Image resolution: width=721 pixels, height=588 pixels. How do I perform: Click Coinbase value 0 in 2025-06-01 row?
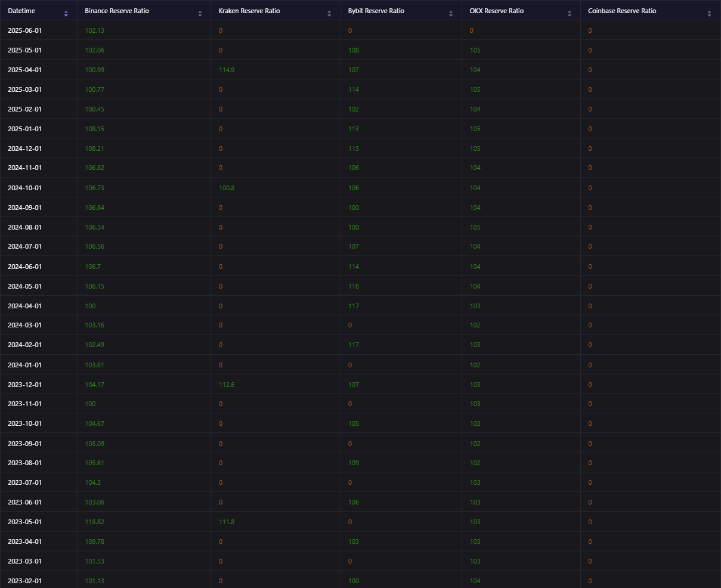[x=590, y=30]
